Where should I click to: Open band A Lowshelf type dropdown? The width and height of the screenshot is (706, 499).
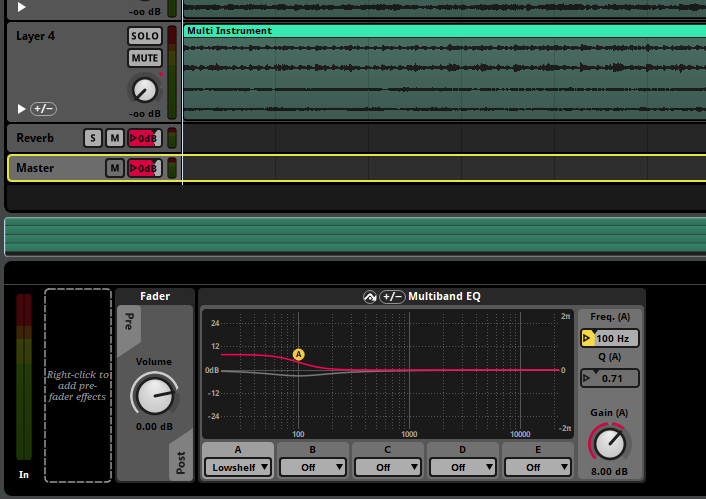(x=238, y=467)
